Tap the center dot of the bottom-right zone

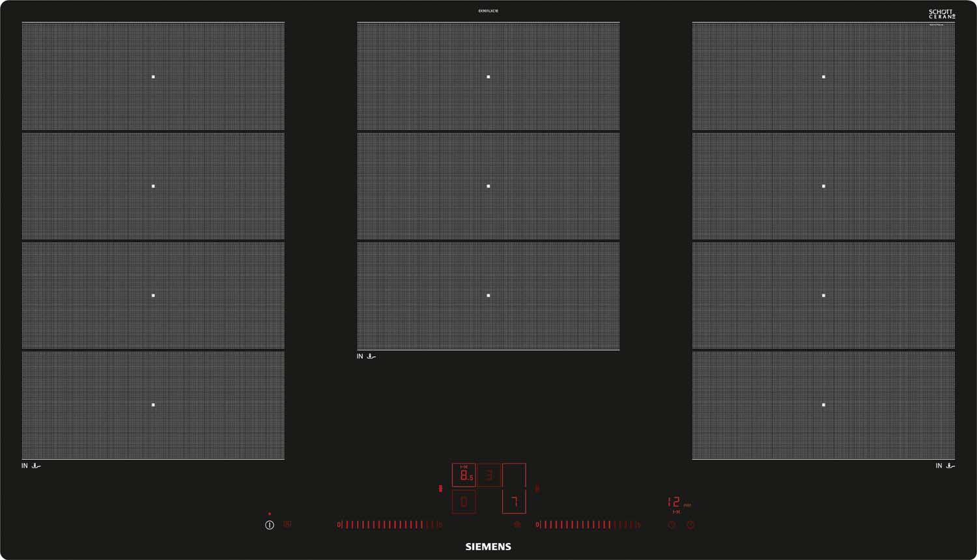[823, 405]
